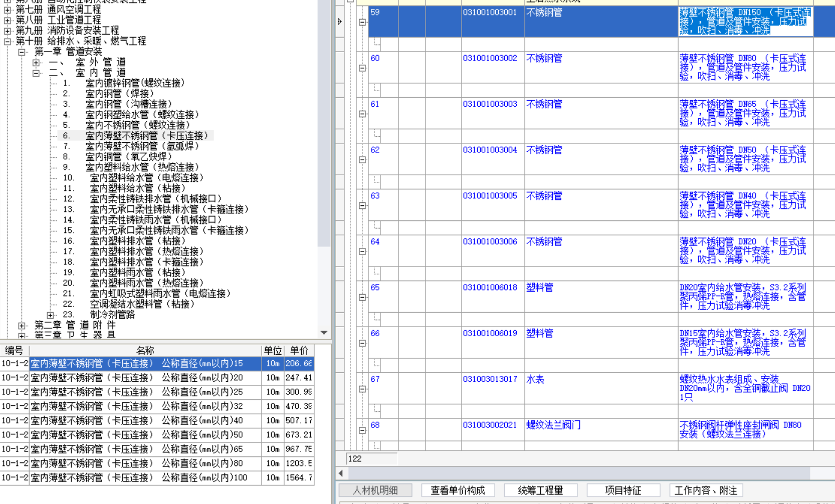
Task: Collapse 二、室内管道 node
Action: point(36,73)
